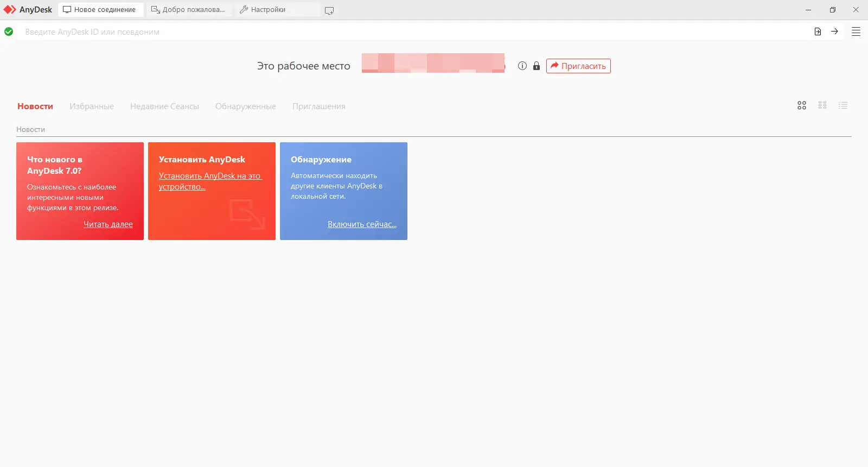Click the AnyDesk logo in title bar
868x467 pixels.
10,10
